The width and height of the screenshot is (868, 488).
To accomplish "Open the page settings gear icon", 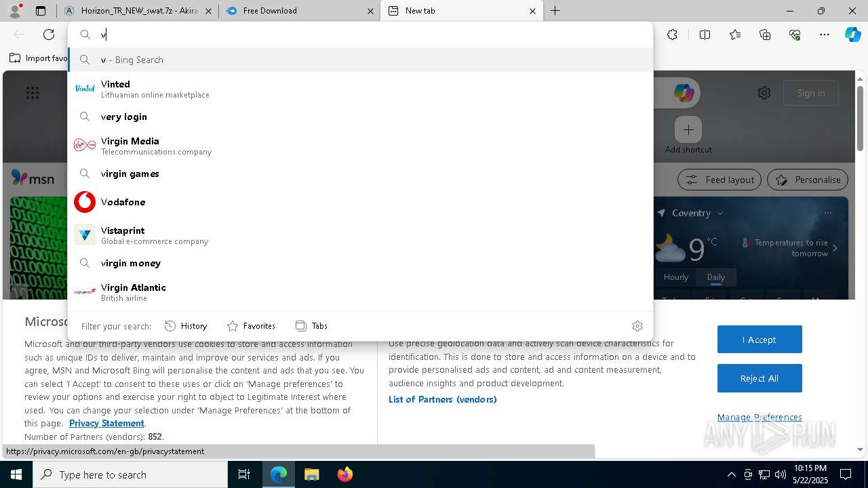I will pos(764,93).
